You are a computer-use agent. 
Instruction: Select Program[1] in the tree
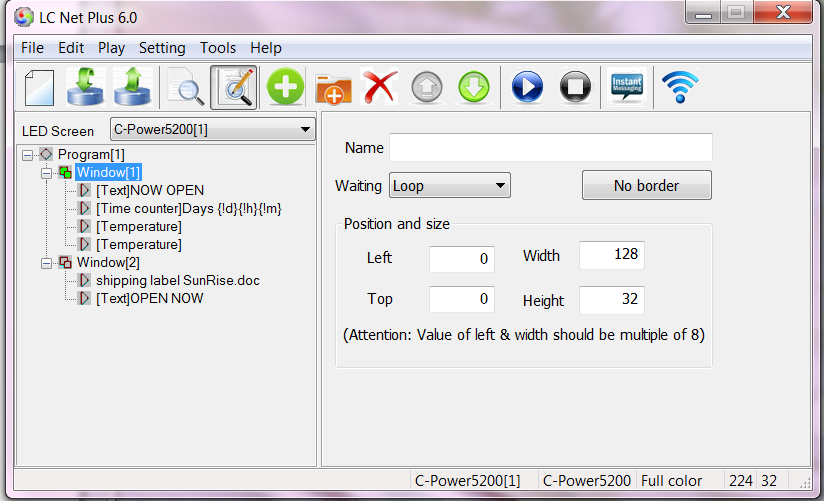[91, 155]
